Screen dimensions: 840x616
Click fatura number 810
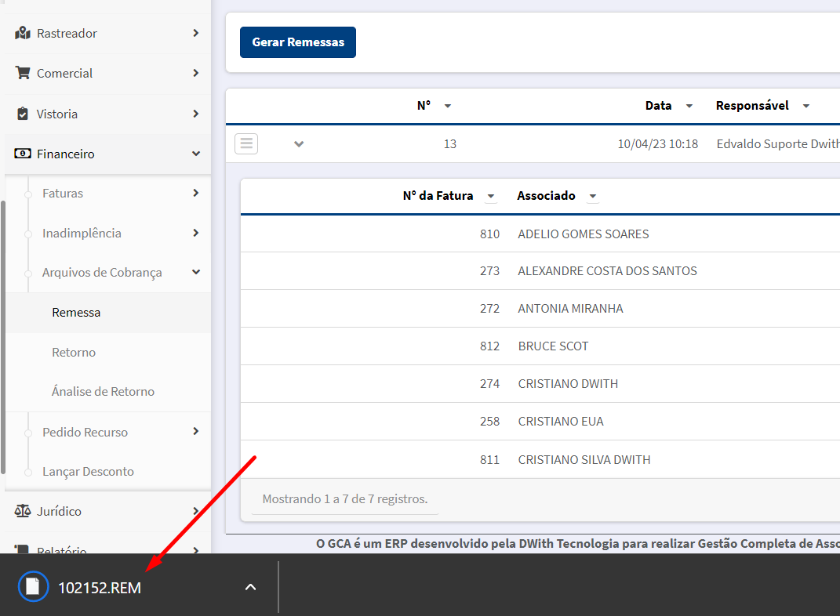point(489,234)
